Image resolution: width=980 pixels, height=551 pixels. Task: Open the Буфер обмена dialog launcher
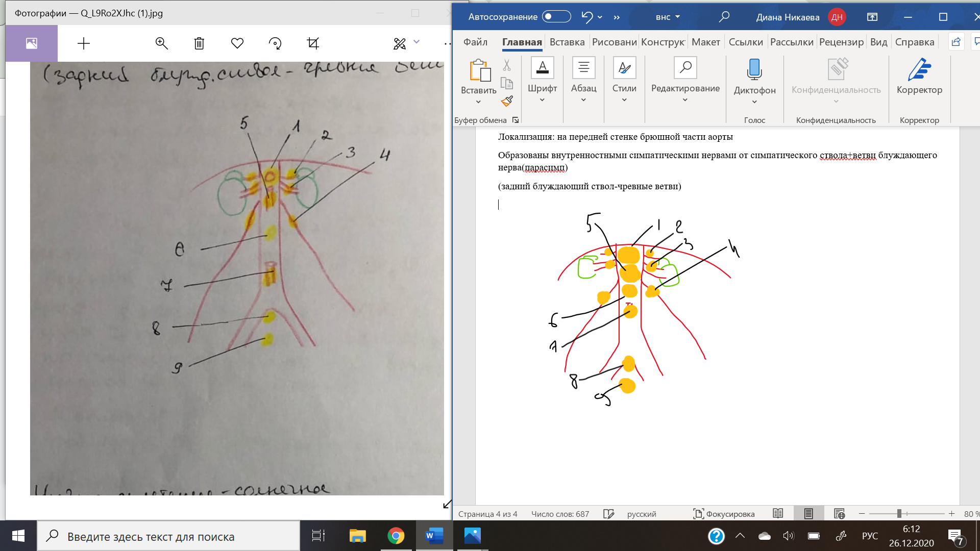pyautogui.click(x=516, y=120)
